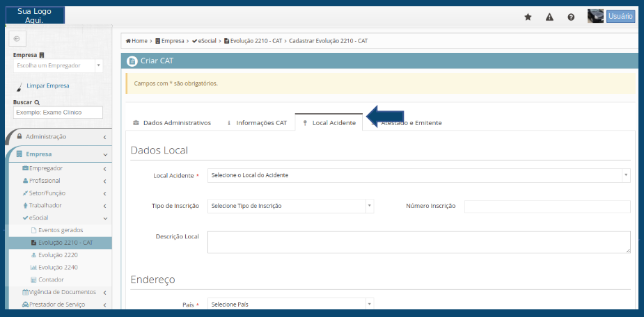This screenshot has width=644, height=317.
Task: Click the broom icon beside Limpar Empresa
Action: coord(18,86)
